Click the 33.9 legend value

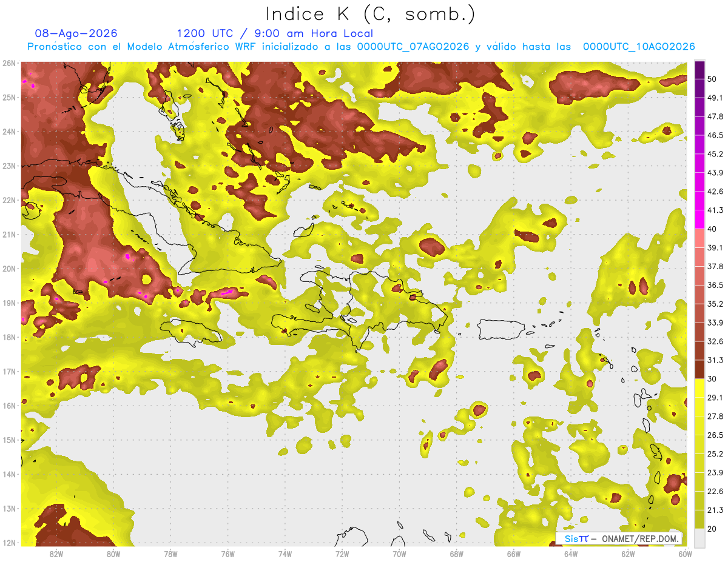(x=715, y=322)
